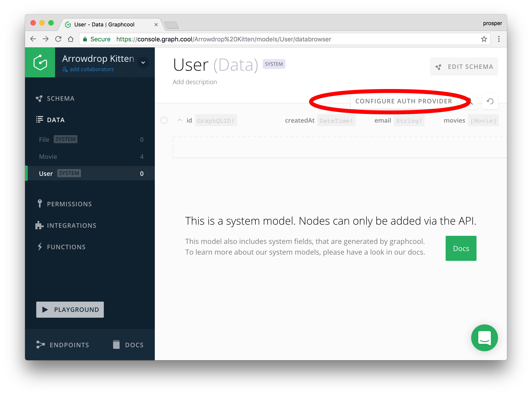This screenshot has height=396, width=532.
Task: Click the GraphQLID! type tag
Action: (x=216, y=120)
